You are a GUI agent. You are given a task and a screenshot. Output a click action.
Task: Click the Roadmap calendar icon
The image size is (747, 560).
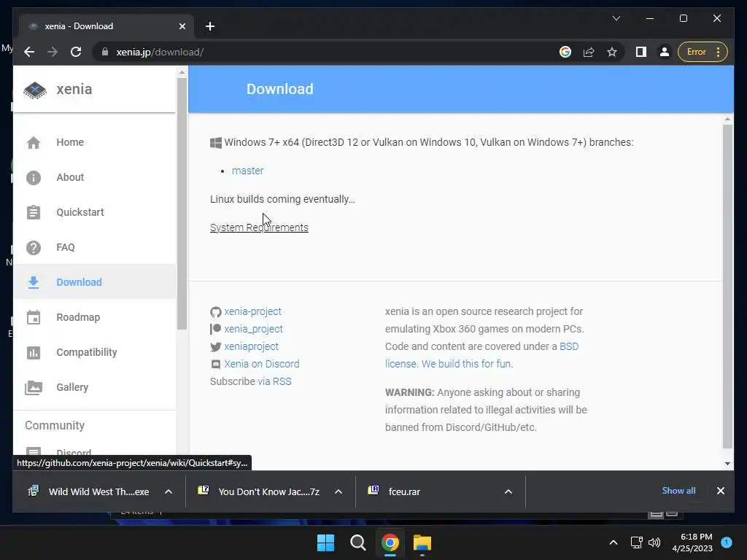coord(34,317)
